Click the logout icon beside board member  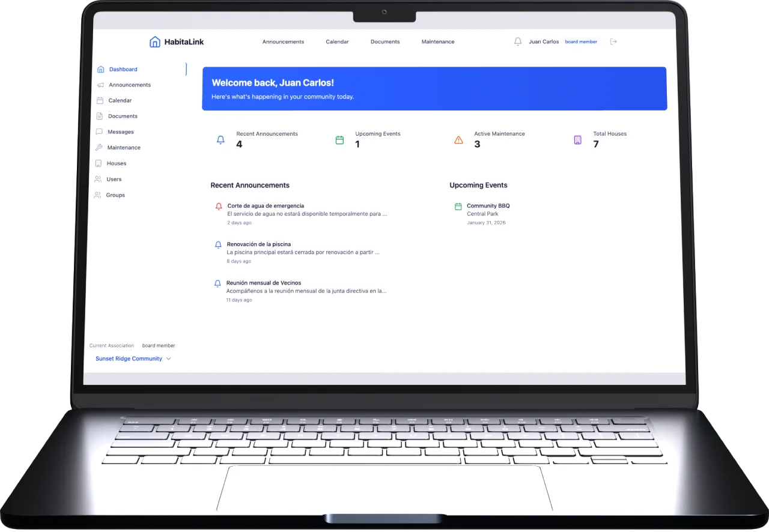[613, 42]
